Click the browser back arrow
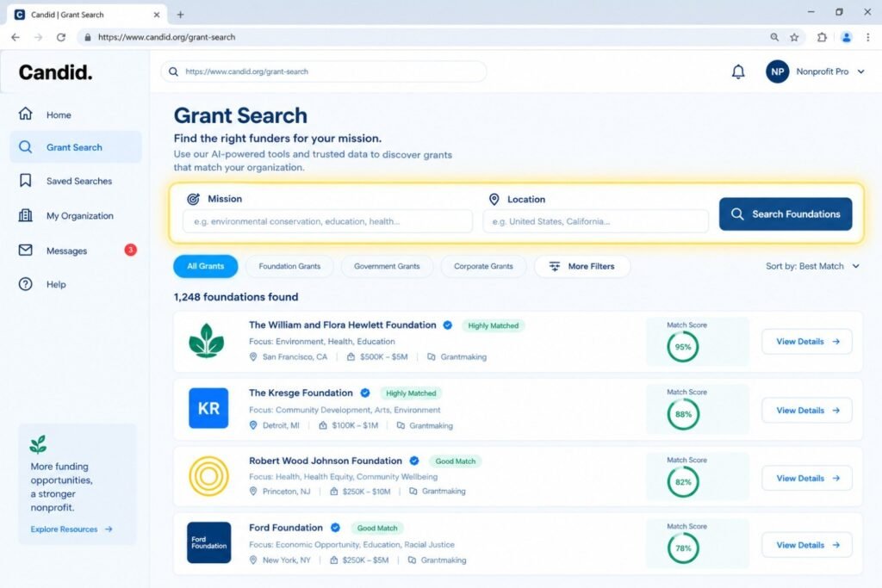The image size is (882, 588). tap(16, 37)
